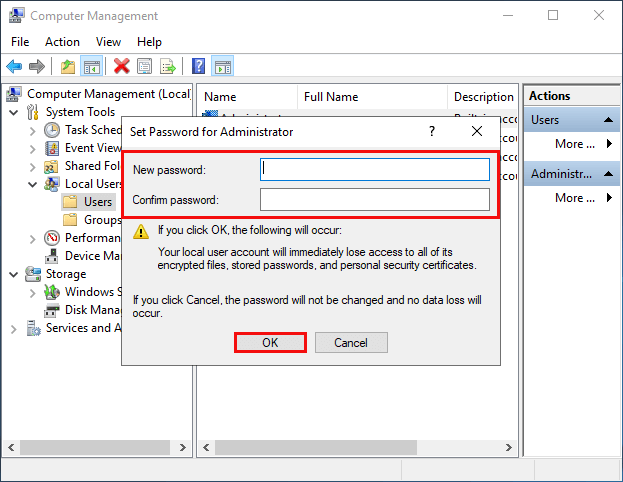This screenshot has width=623, height=482.
Task: Open the File menu
Action: coord(20,42)
